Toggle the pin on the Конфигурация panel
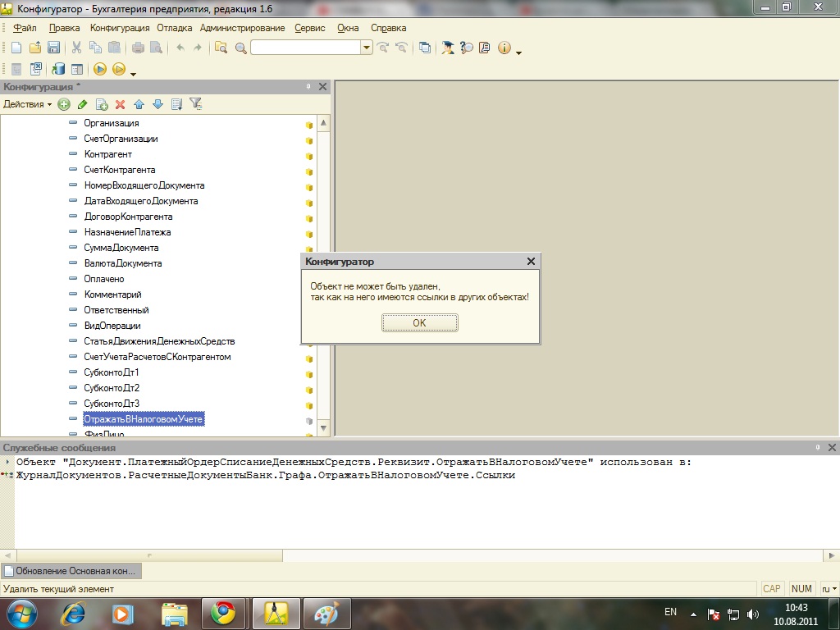 coord(309,86)
